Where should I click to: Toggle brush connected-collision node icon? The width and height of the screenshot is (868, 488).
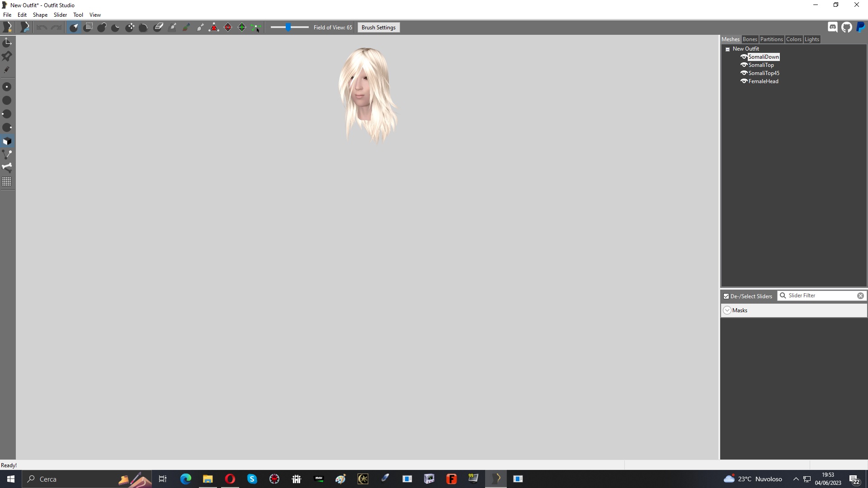click(x=7, y=155)
